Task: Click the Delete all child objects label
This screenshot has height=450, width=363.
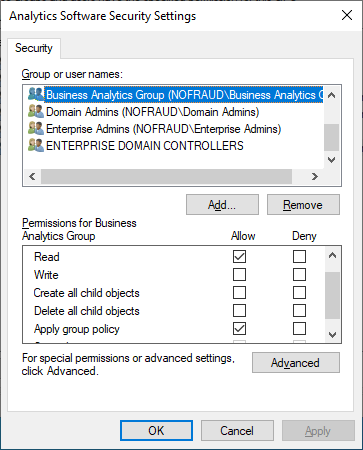Action: [87, 311]
